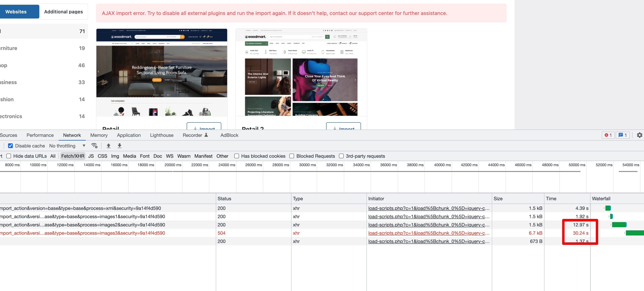Click the red error count badge
644x291 pixels.
608,135
